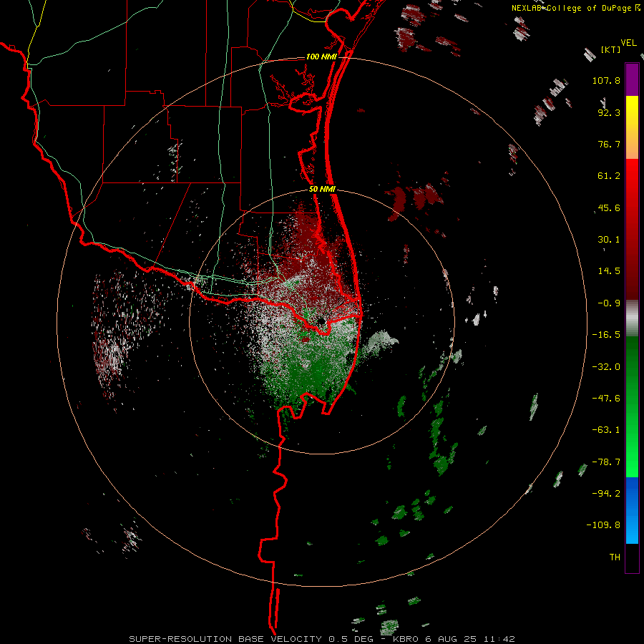Click the 107.8 velocity scale value
Image resolution: width=644 pixels, height=644 pixels.
pos(606,80)
